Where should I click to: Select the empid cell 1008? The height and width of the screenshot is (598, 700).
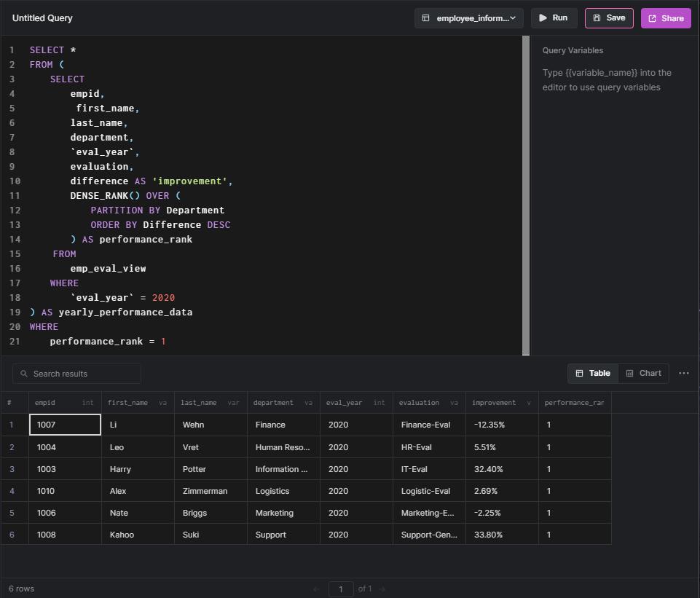[65, 535]
